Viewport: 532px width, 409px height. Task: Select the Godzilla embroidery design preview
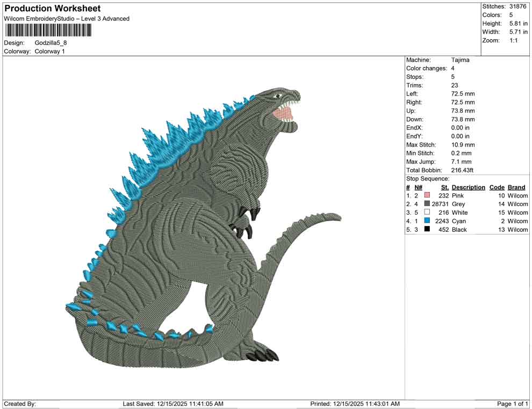click(x=204, y=229)
